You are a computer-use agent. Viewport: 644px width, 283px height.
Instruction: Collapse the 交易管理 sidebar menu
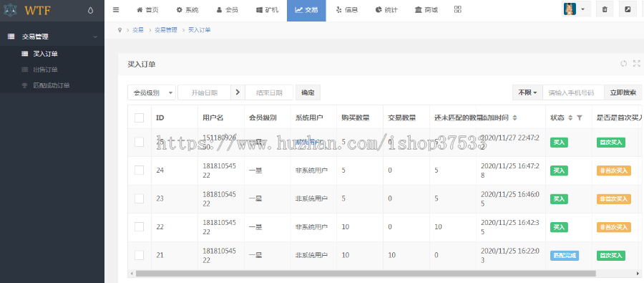[x=52, y=37]
